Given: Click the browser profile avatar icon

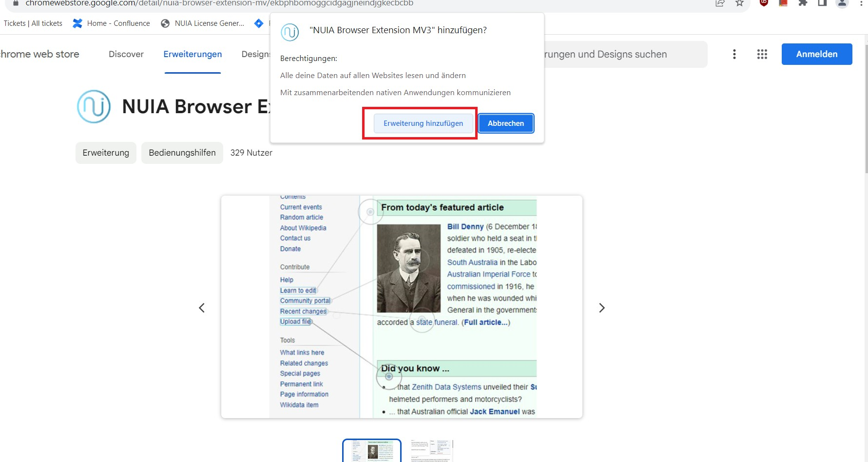Looking at the screenshot, I should (x=842, y=3).
